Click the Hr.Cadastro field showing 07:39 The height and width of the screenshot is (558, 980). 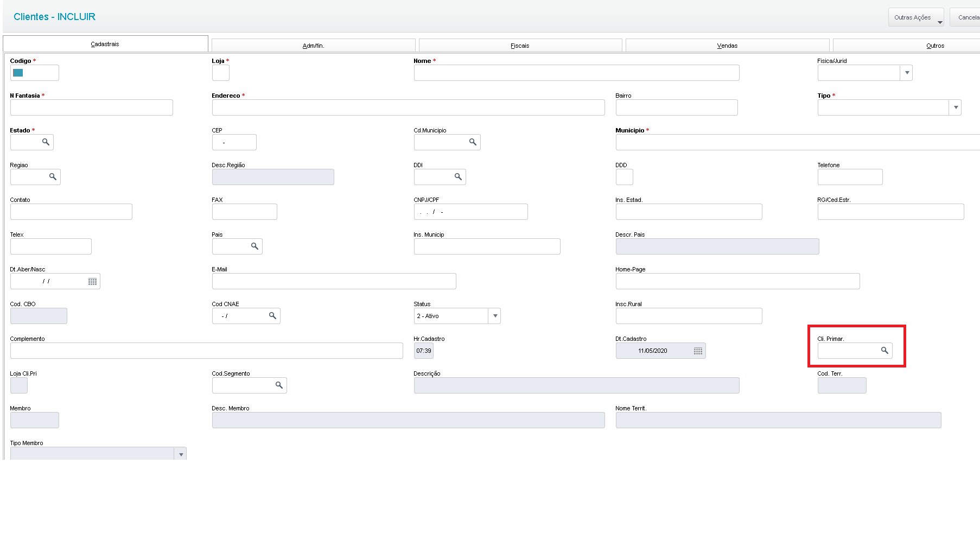tap(424, 351)
